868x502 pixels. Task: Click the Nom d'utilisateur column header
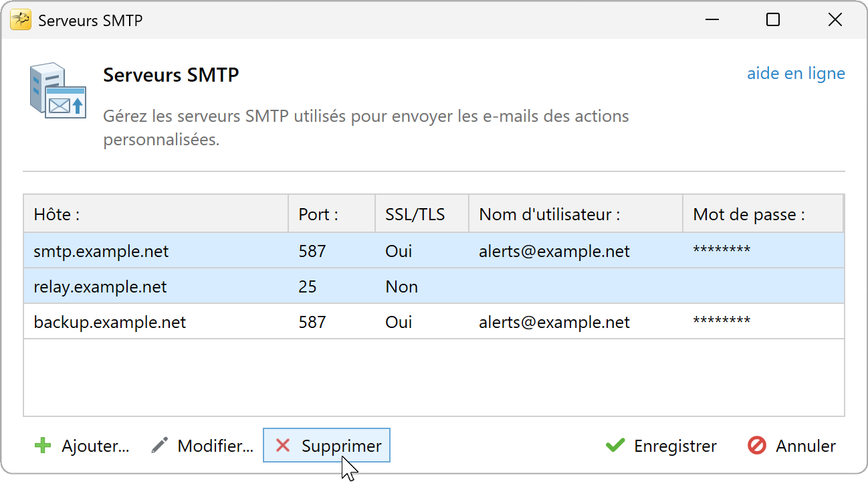tap(576, 214)
